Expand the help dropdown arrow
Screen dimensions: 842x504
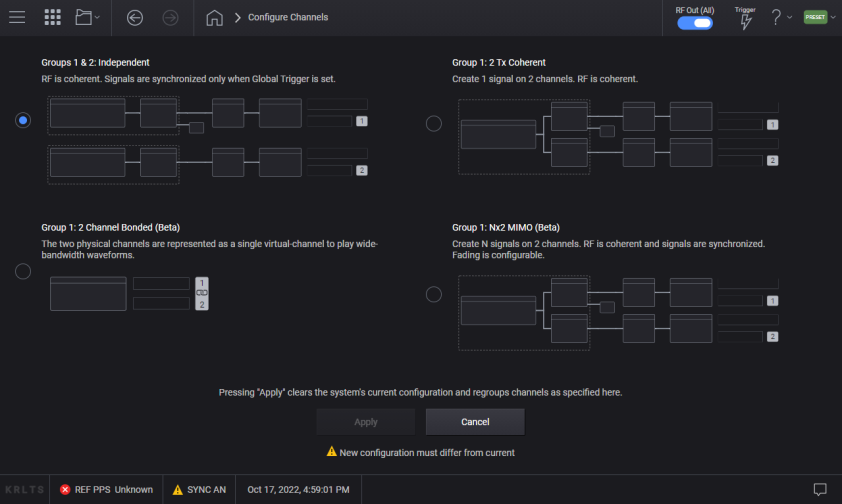click(789, 17)
